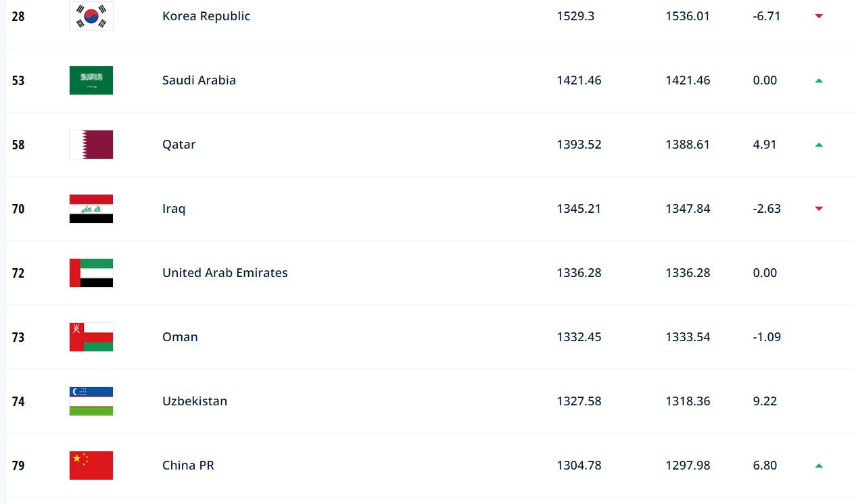Click green up arrow for China PR
The image size is (854, 504).
(819, 465)
